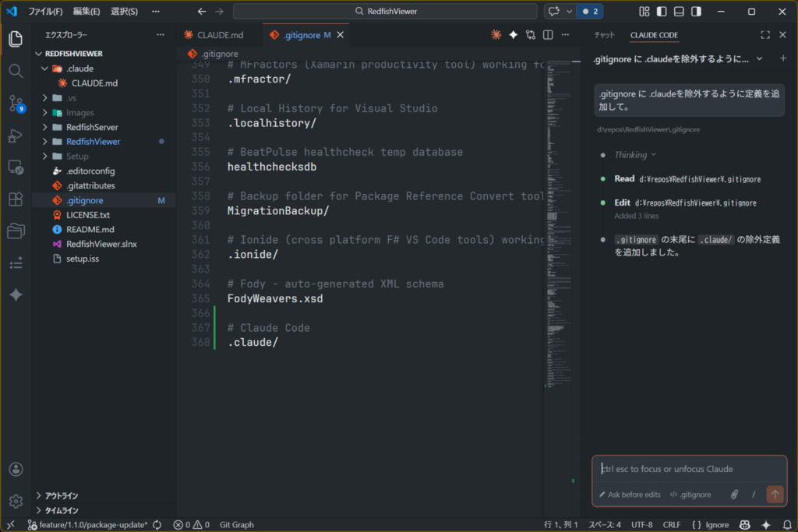The width and height of the screenshot is (798, 532).
Task: Open the ファイル(F) menu
Action: 45,11
